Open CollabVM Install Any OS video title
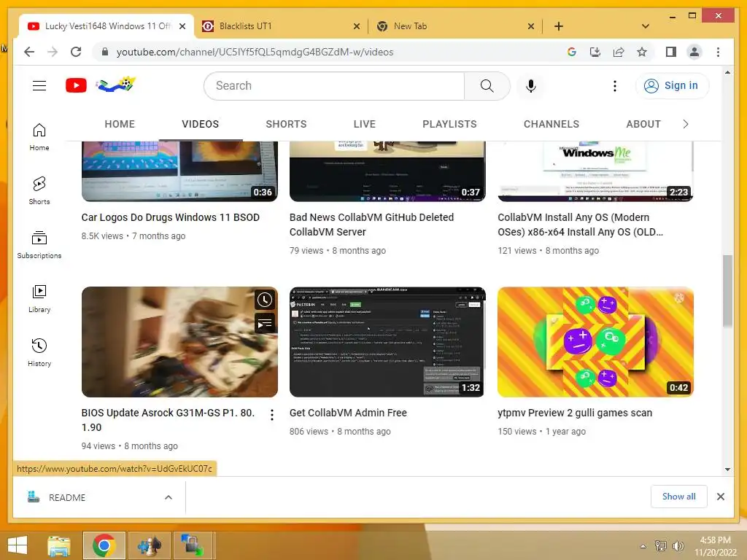 [x=580, y=225]
